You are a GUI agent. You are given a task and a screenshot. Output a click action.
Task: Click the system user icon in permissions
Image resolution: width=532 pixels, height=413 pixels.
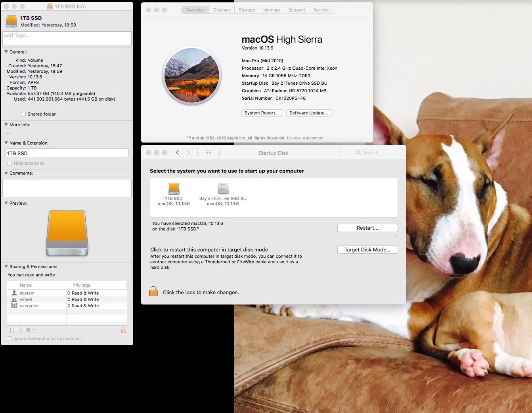point(14,293)
